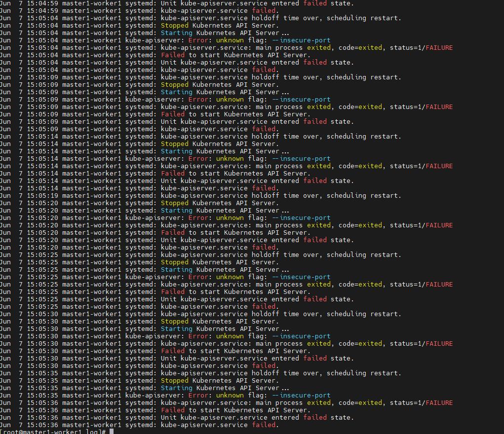Click the 15:05:20 'Stopped Kubernetes API Server' line
Screen dimensions: 504x434
139,203
